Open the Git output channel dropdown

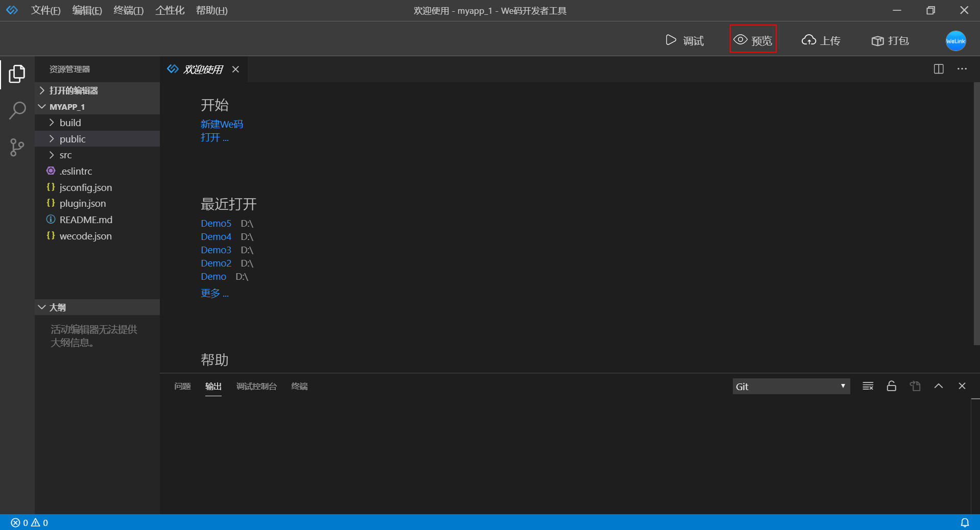[x=791, y=387]
